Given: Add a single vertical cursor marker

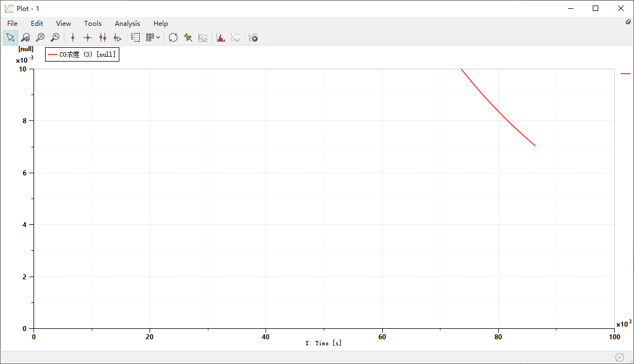Looking at the screenshot, I should click(x=73, y=37).
